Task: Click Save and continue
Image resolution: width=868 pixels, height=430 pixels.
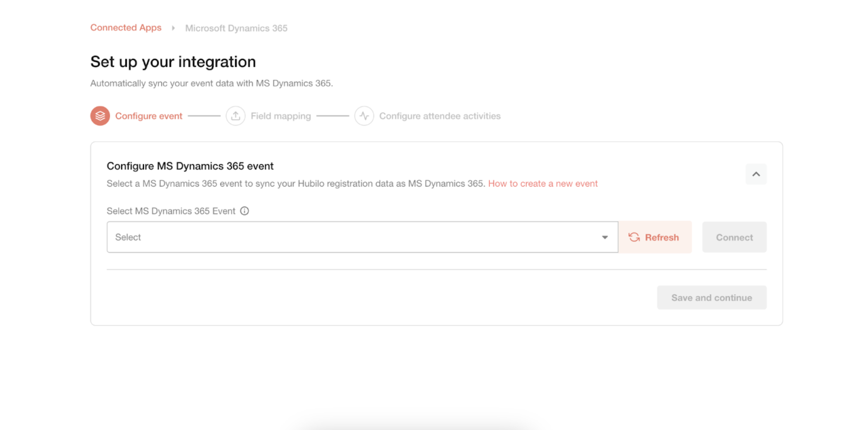Action: [x=712, y=298]
